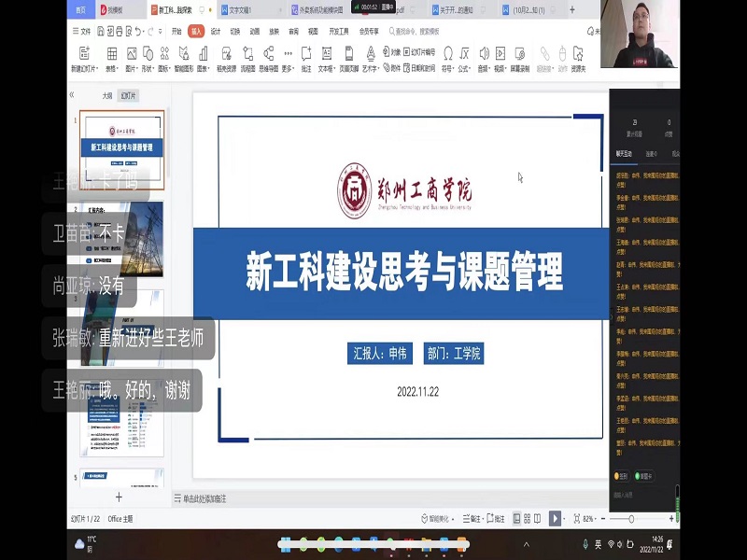Add a comment from the ribbon (批注)
Screen dimensions: 747x560
(x=306, y=59)
